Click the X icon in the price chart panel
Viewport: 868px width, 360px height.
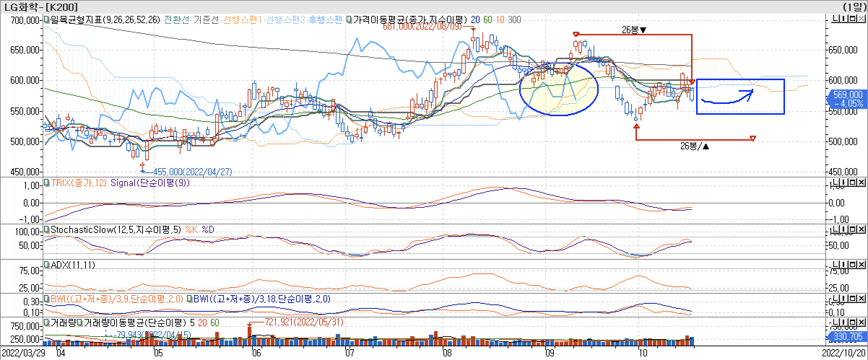coord(861,19)
